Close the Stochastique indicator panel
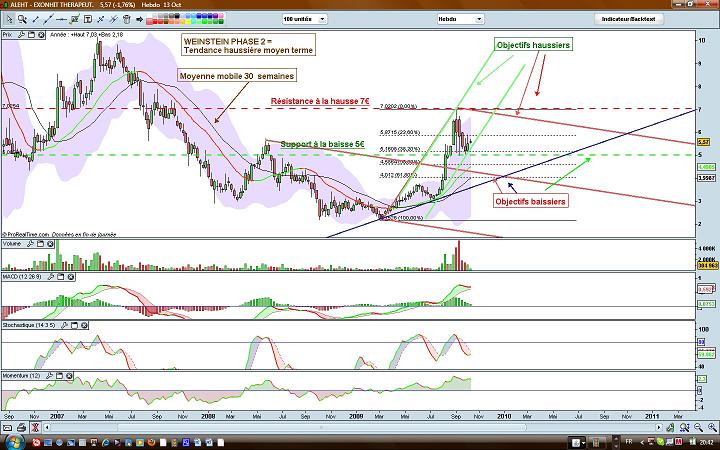This screenshot has height=450, width=720. tap(84, 325)
